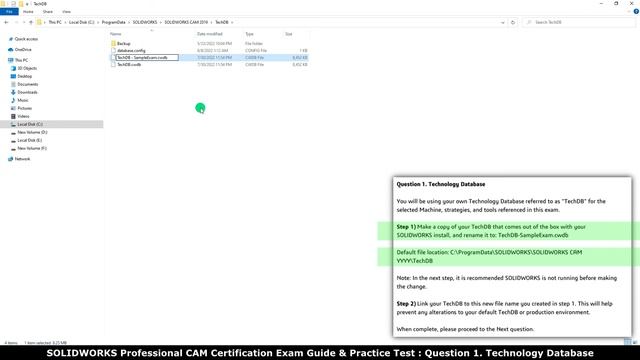Go back to the previous folder
640x360 pixels.
click(6, 22)
